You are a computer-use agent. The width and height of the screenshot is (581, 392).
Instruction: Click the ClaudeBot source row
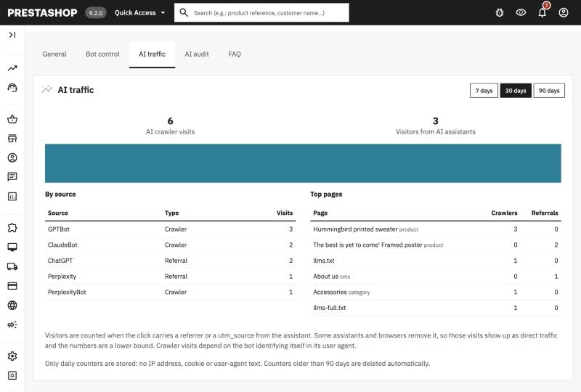point(171,245)
